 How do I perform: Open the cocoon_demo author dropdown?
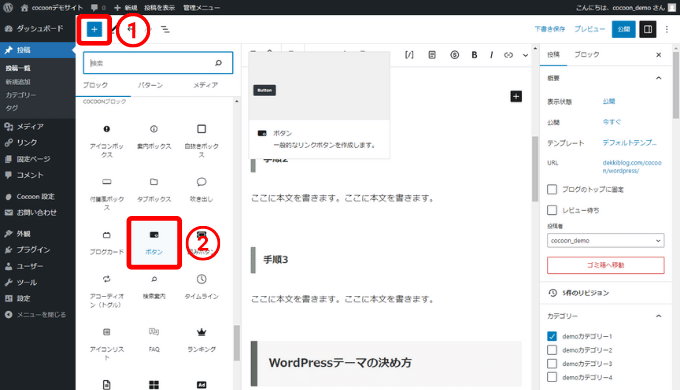[605, 240]
